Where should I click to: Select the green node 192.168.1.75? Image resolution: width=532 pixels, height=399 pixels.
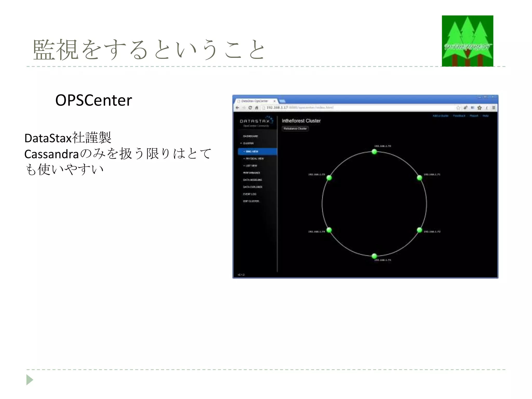(329, 178)
